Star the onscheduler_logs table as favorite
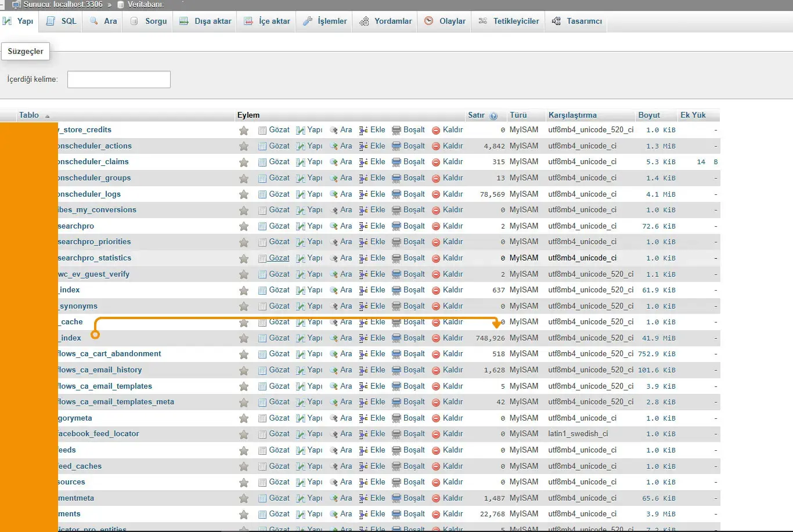This screenshot has width=793, height=532. [244, 194]
